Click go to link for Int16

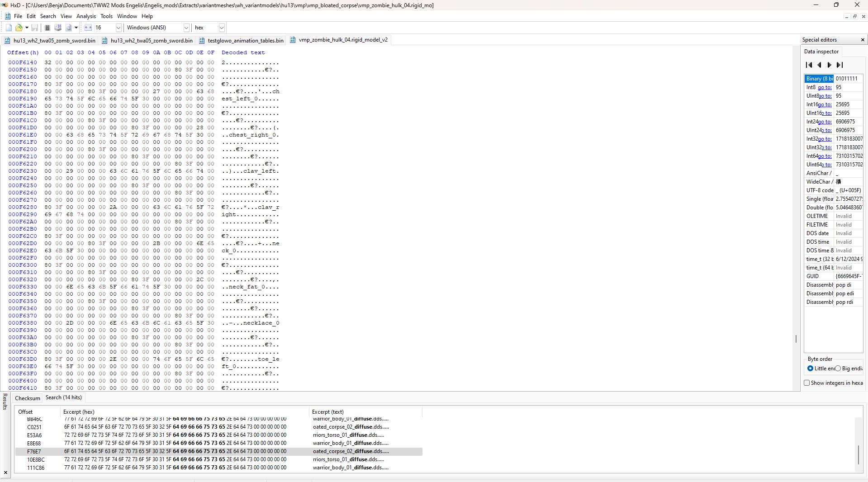coord(825,104)
